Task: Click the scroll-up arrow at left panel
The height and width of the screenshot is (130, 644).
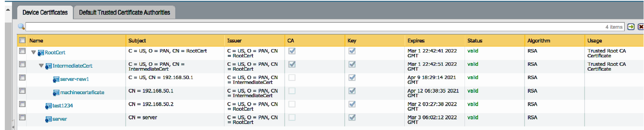Action: [x=8, y=10]
